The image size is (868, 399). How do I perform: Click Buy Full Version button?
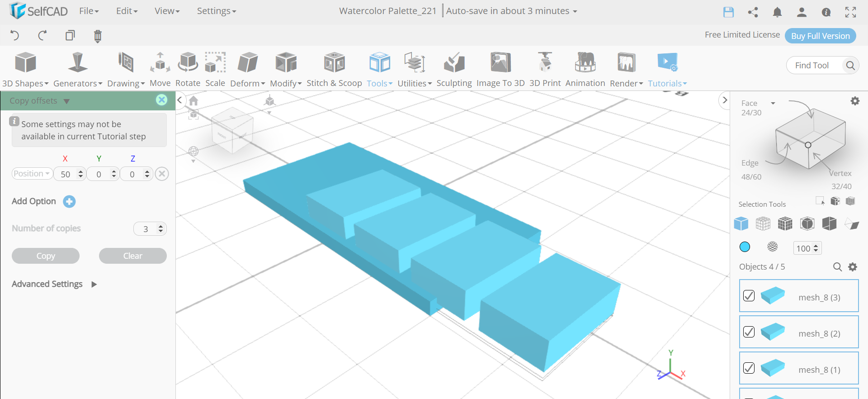pos(821,36)
